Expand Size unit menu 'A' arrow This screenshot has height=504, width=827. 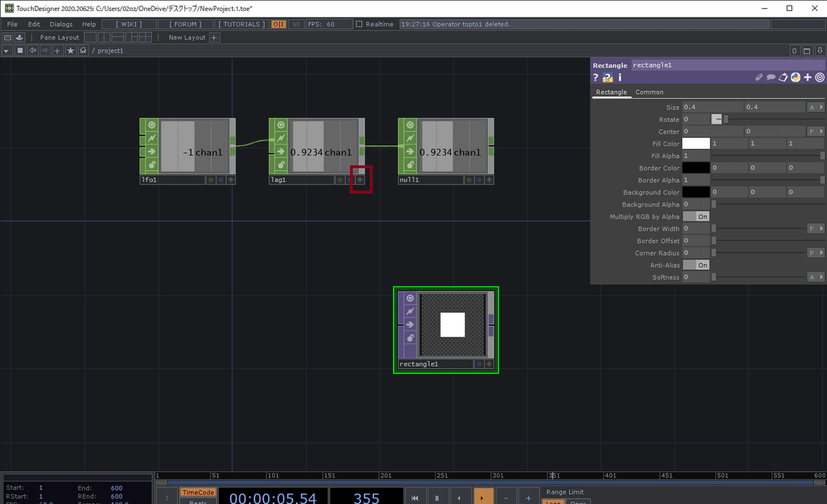point(816,107)
